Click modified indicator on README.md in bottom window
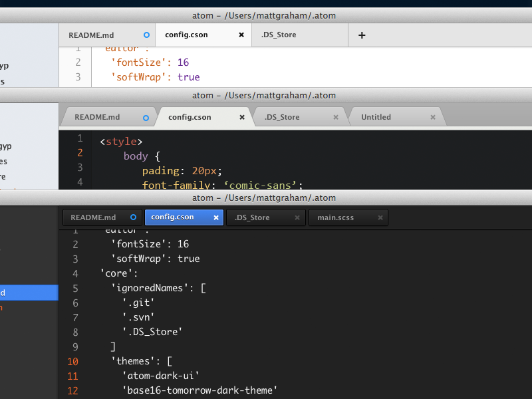This screenshot has height=399, width=532. [133, 217]
